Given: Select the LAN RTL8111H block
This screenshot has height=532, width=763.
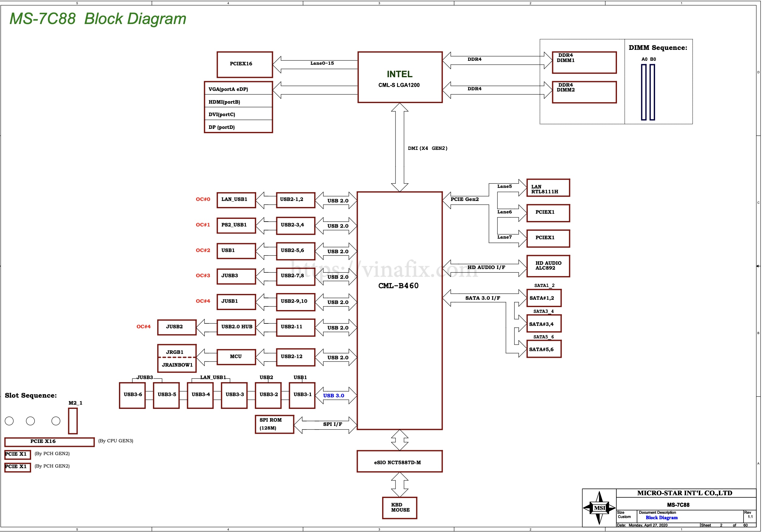Looking at the screenshot, I should (x=548, y=188).
